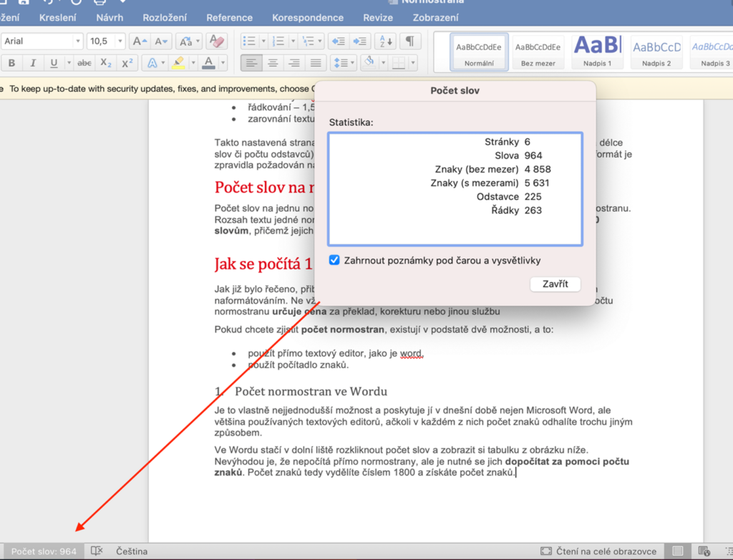733x560 pixels.
Task: Toggle bold formatting
Action: 12,63
